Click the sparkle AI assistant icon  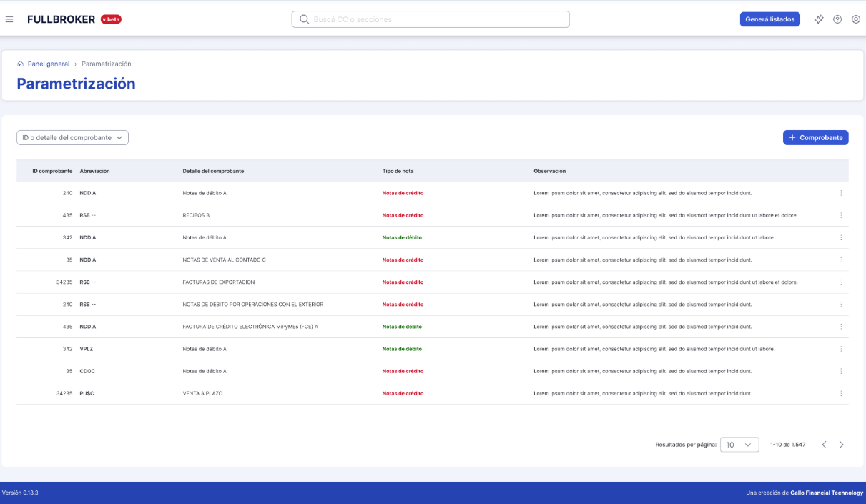coord(819,19)
